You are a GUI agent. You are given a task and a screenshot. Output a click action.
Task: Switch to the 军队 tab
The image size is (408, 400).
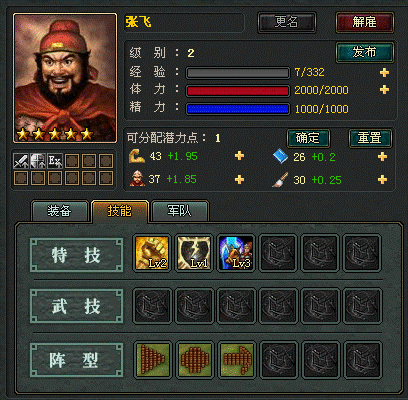(x=180, y=211)
